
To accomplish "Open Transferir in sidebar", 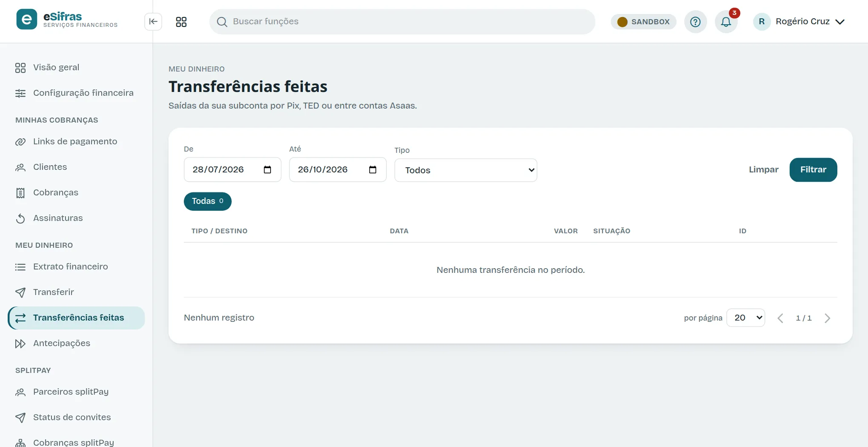I will [77, 292].
